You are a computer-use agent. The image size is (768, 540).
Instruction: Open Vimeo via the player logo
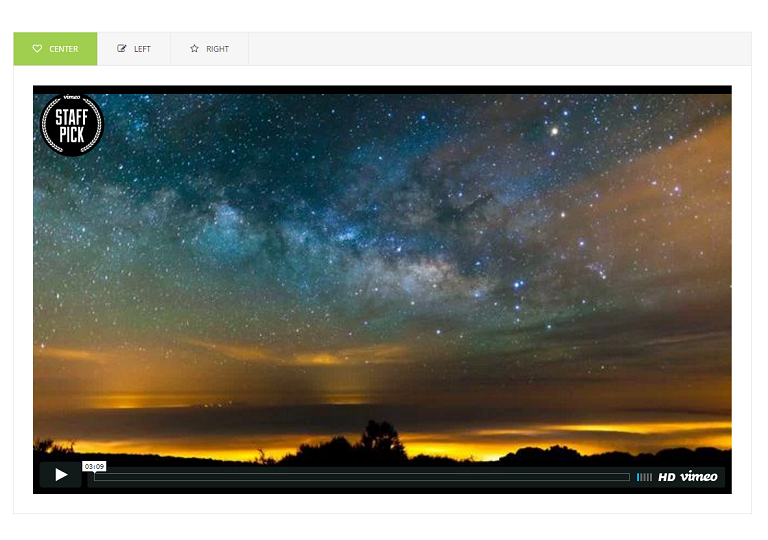[699, 477]
